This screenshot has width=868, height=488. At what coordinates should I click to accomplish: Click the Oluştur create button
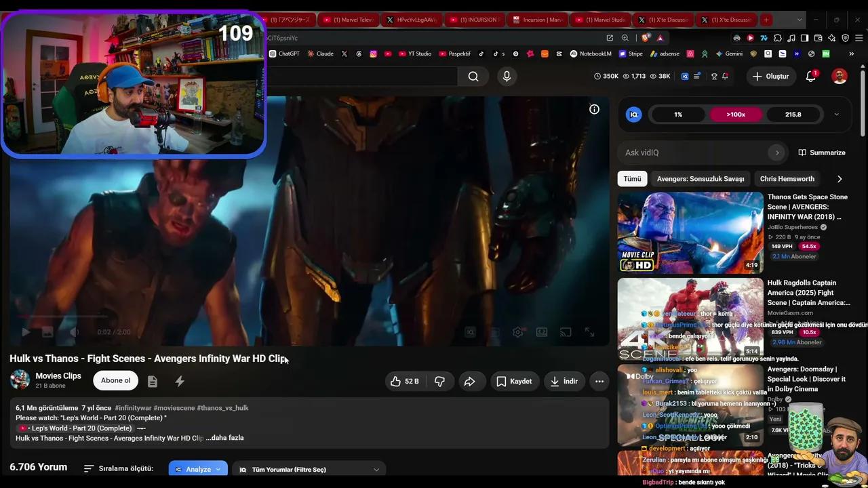[770, 77]
